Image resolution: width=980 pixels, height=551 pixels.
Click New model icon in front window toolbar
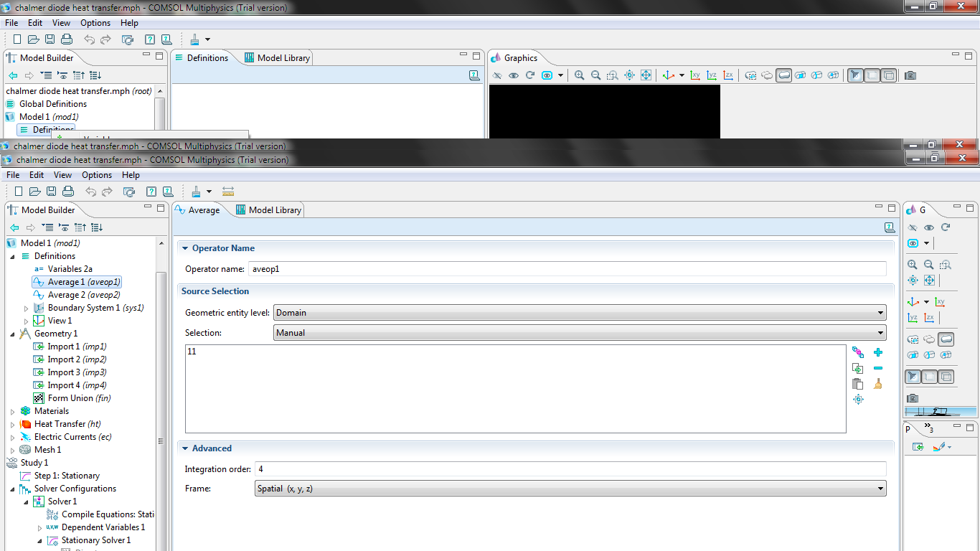pos(19,192)
